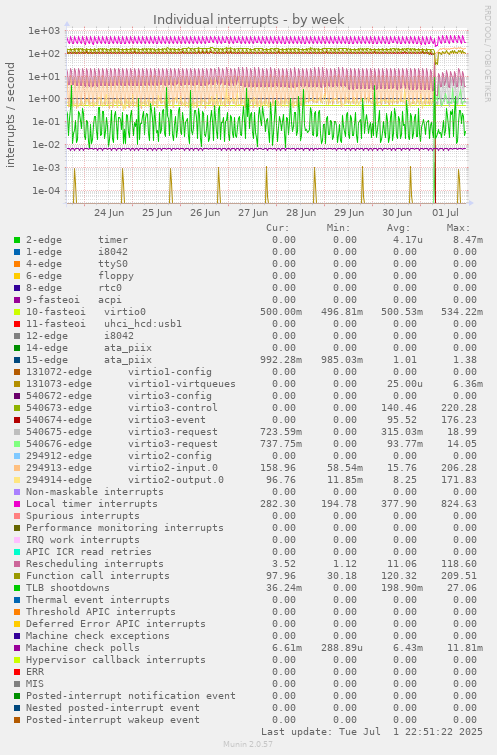Click the 294913-edge virtio2-input.0 swatch
The width and height of the screenshot is (497, 755).
point(17,468)
